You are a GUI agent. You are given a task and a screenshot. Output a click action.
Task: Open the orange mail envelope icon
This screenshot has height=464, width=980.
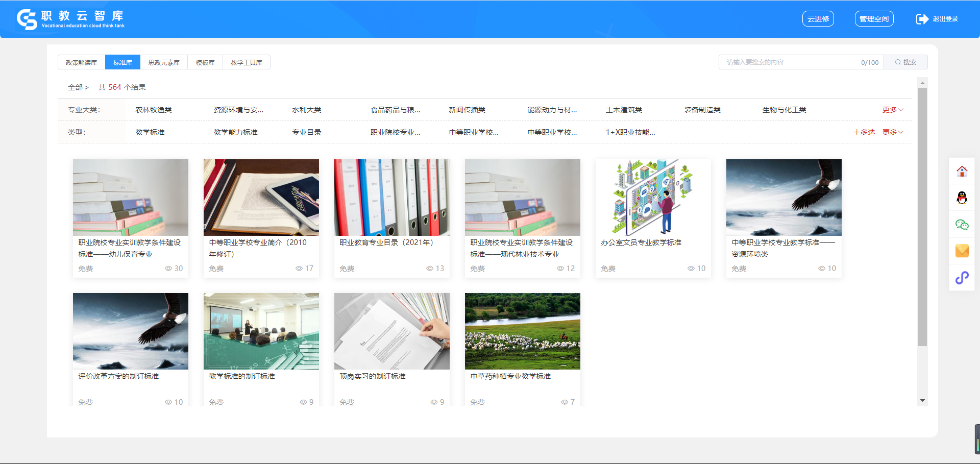click(x=962, y=251)
